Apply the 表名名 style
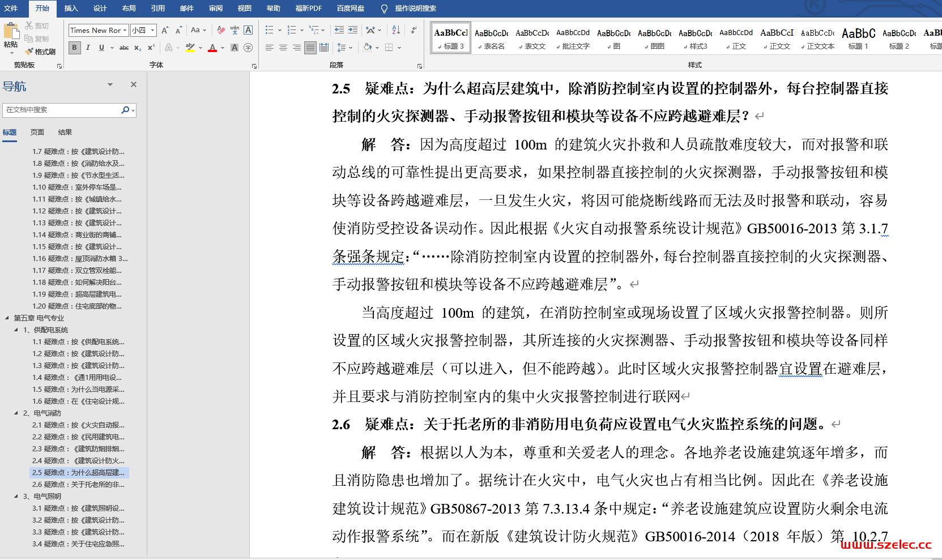Image resolution: width=942 pixels, height=560 pixels. pos(491,38)
